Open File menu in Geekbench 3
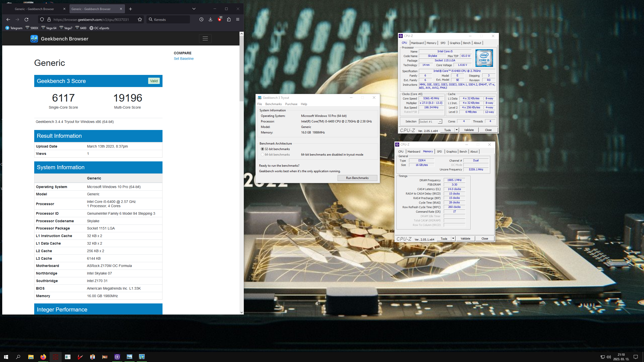Screen dimensions: 644x362 (x=260, y=104)
